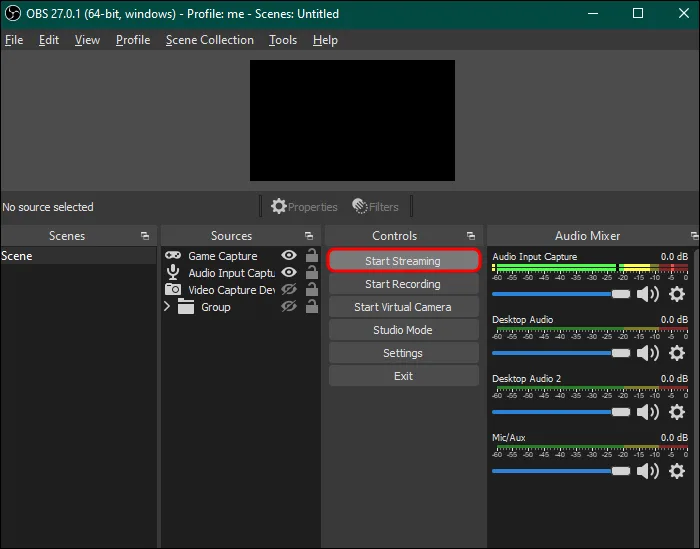
Task: Click Audio Input Capture volume slider
Action: click(x=561, y=294)
